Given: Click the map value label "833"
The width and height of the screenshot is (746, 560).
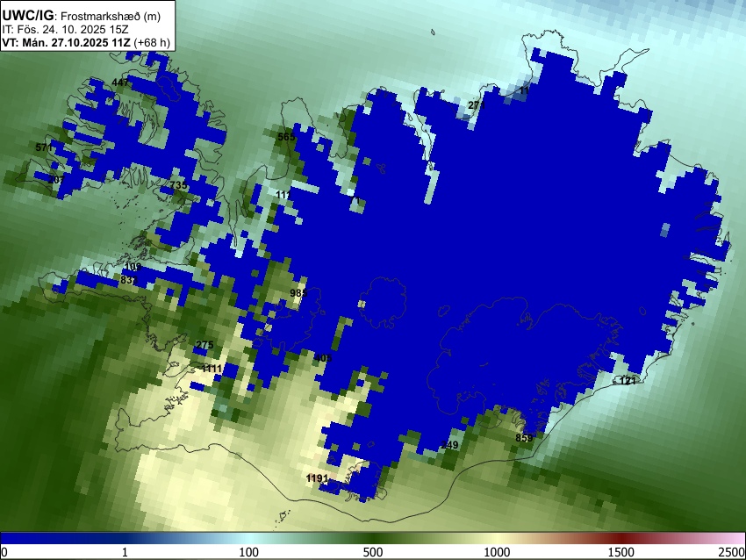Looking at the screenshot, I should pos(129,280).
